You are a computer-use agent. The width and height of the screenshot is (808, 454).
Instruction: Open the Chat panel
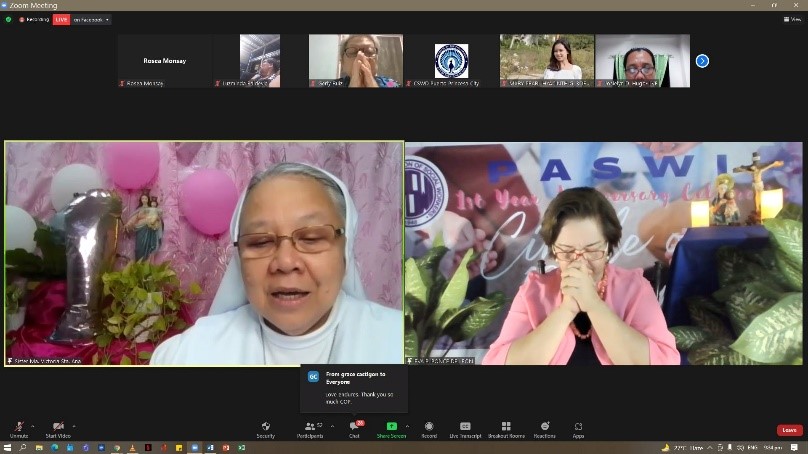(x=354, y=427)
